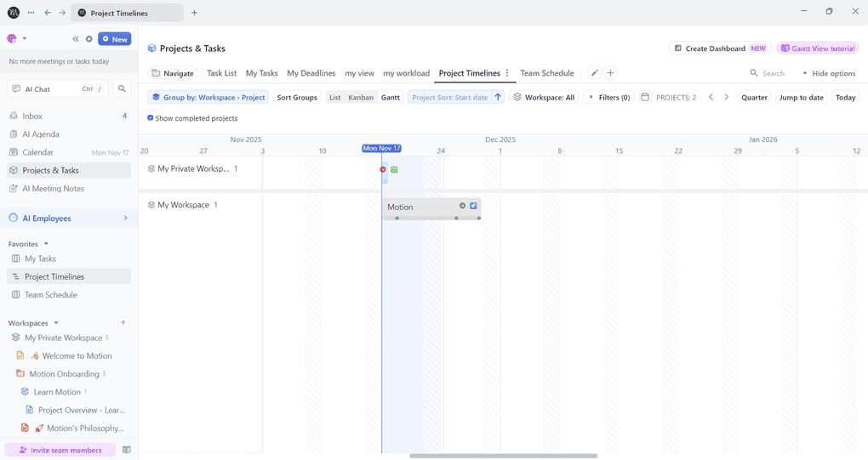Switch to Team Schedule tab
Viewport: 868px width, 460px height.
(x=547, y=73)
